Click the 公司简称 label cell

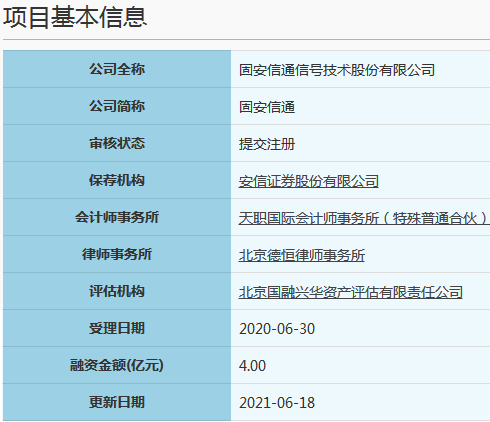click(x=117, y=106)
